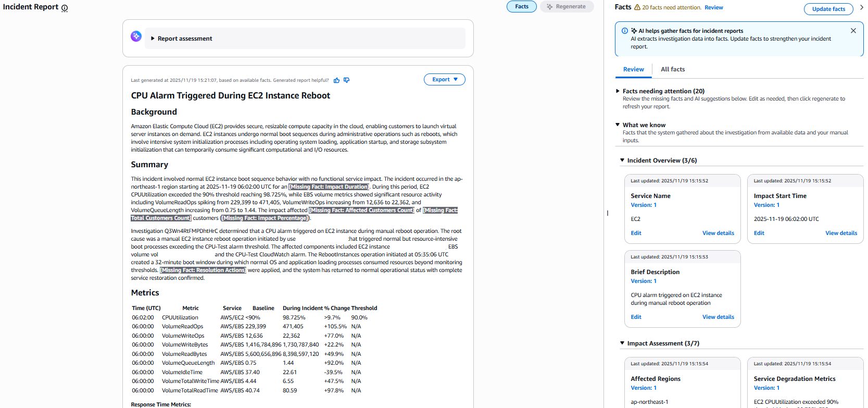Viewport: 868px width, 408px height.
Task: Expand Facts needing attention section
Action: click(618, 91)
